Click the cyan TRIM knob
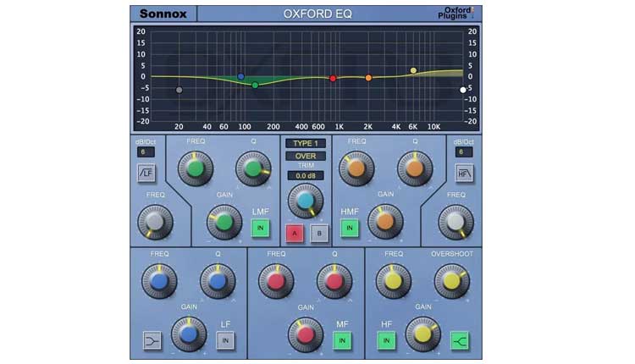This screenshot has height=364, width=635. click(305, 201)
